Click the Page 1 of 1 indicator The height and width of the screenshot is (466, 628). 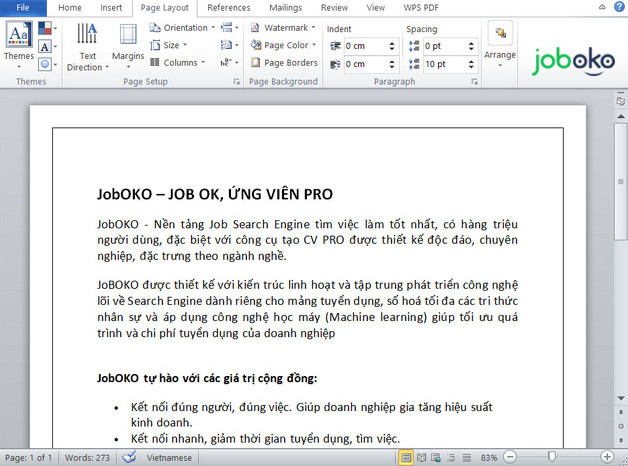tap(28, 458)
